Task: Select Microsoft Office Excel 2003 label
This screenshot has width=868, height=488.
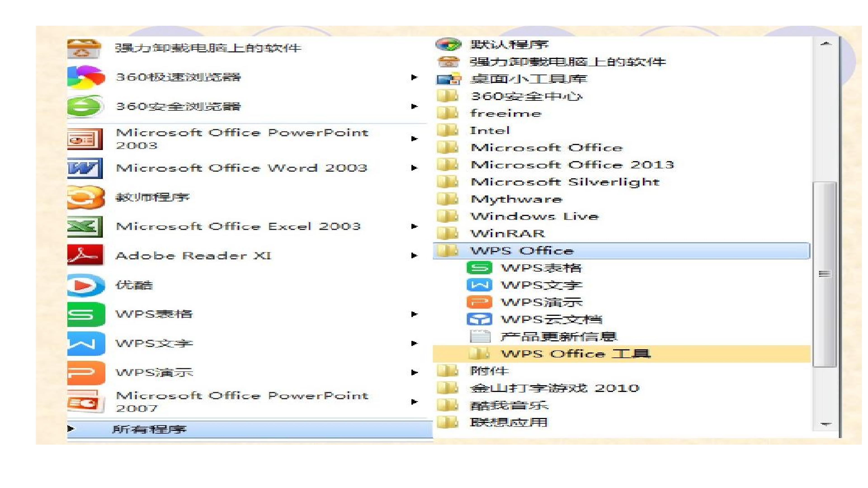Action: pyautogui.click(x=238, y=226)
